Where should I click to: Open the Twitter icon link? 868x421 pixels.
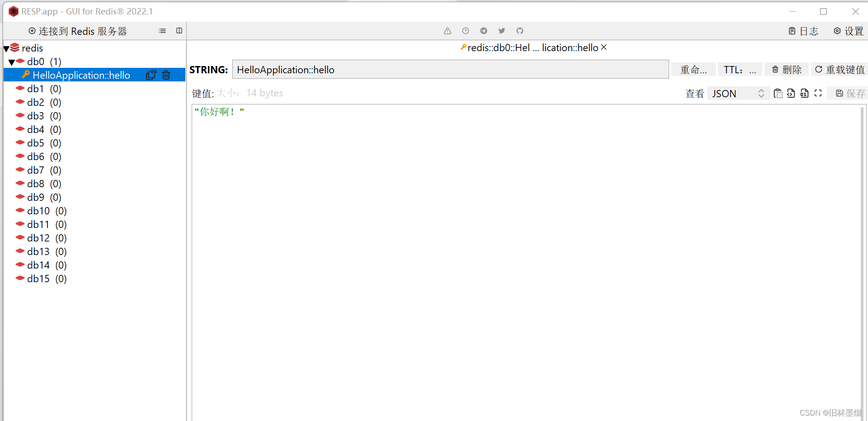502,31
